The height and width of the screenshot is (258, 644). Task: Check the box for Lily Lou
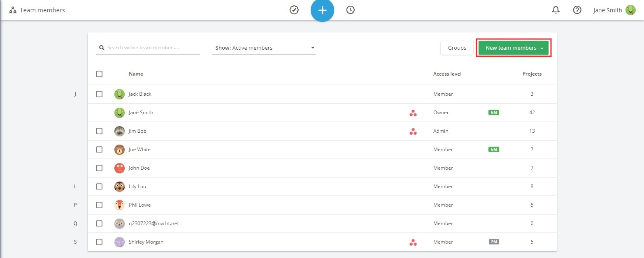[99, 187]
